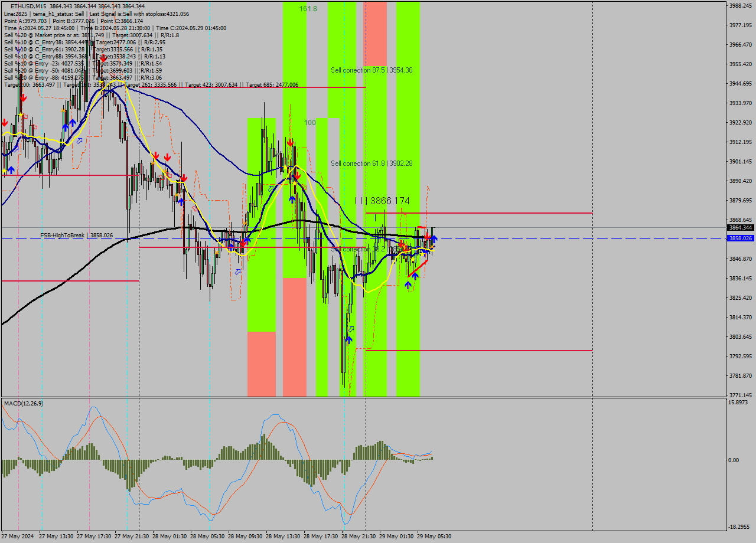Click the 'Line:2825 | tema_h1_status: Sell' info line
This screenshot has height=543, width=756.
(96, 14)
